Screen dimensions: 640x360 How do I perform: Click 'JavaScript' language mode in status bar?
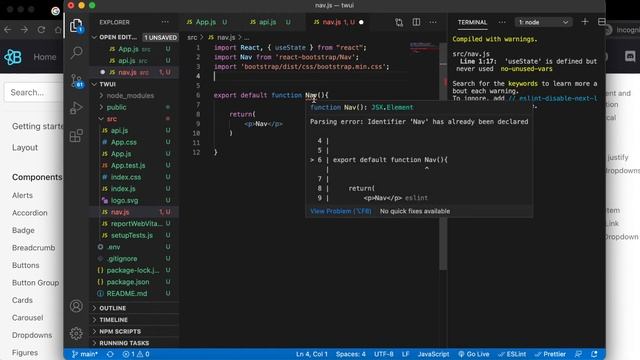[x=433, y=354]
